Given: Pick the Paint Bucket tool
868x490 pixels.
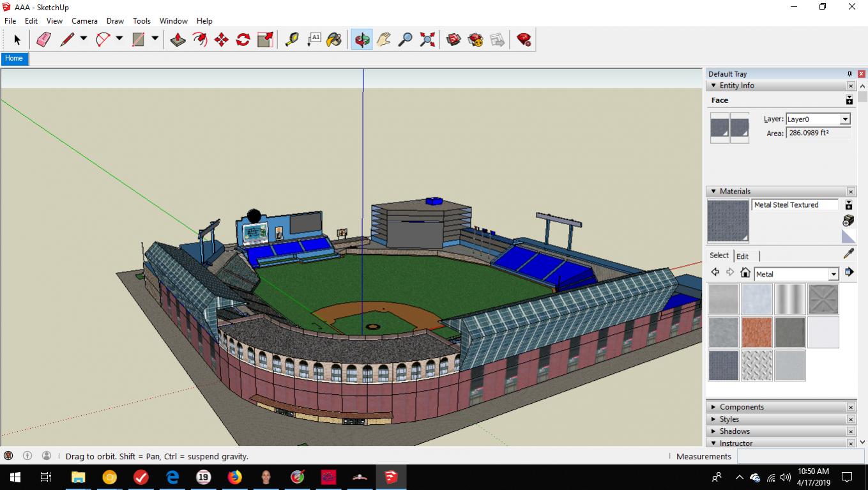Looking at the screenshot, I should tap(334, 40).
